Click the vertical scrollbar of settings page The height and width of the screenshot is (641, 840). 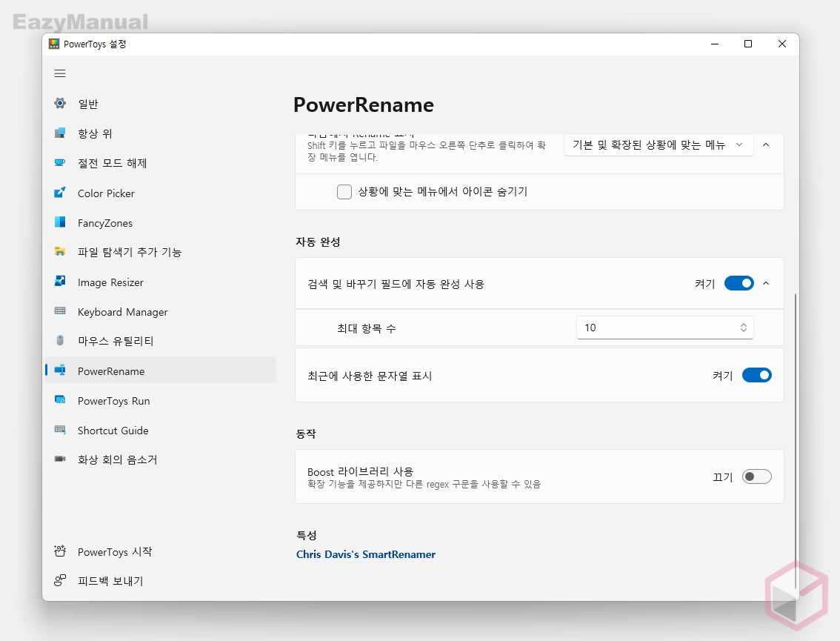(796, 439)
